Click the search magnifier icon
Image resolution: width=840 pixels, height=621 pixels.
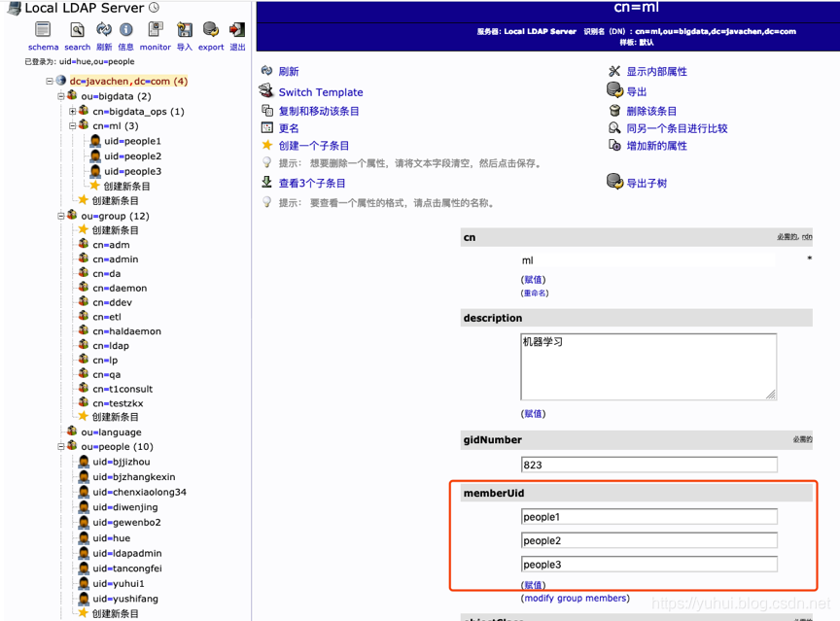77,29
